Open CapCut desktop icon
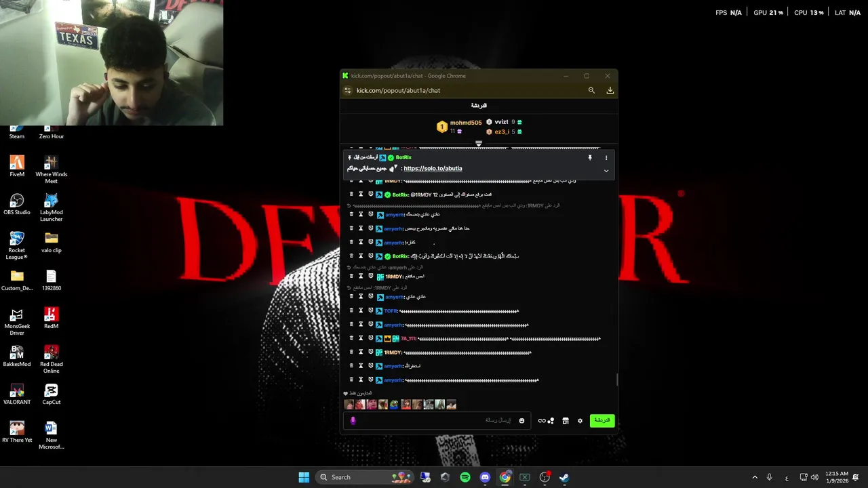The width and height of the screenshot is (868, 488). point(51,394)
